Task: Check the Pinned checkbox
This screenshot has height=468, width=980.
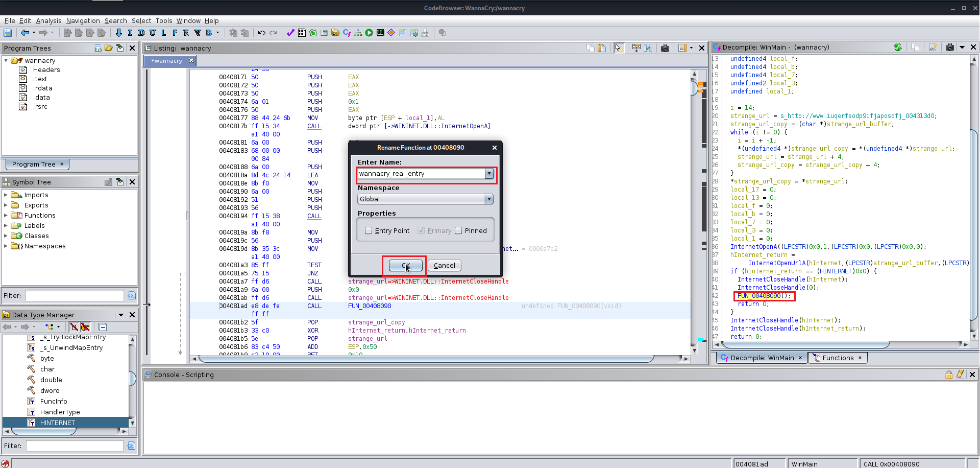Action: 458,230
